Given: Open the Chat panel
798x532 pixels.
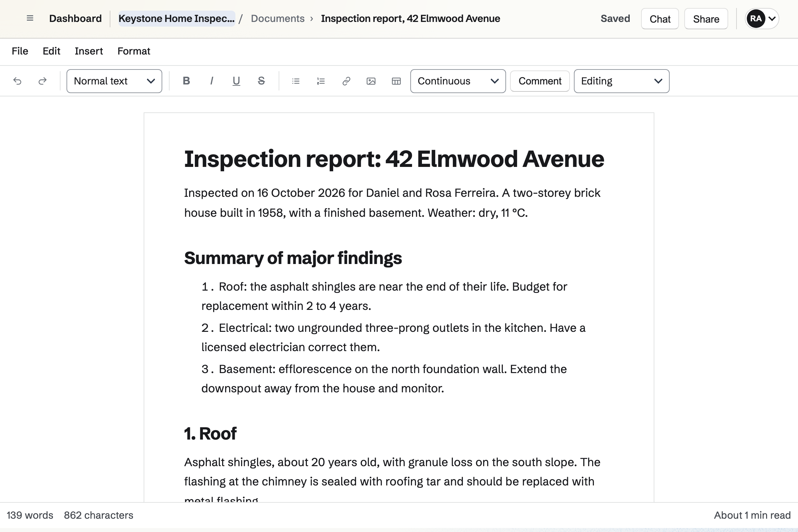Looking at the screenshot, I should [x=660, y=19].
